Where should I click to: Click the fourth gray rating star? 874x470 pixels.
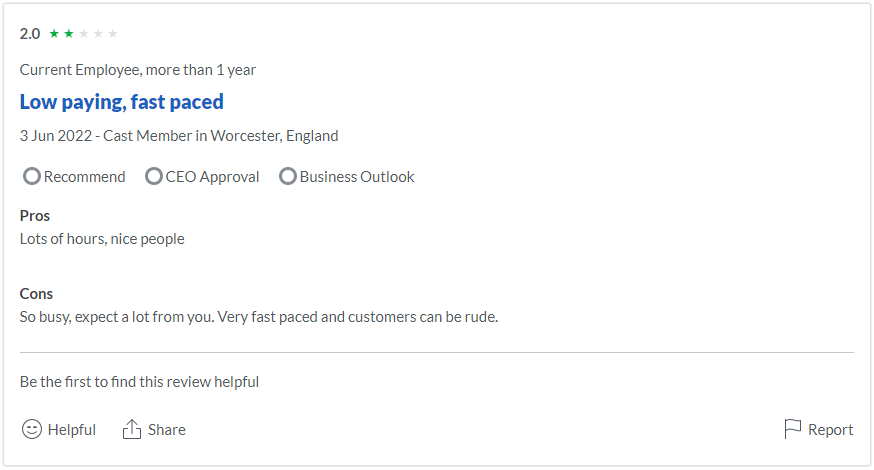pyautogui.click(x=98, y=33)
